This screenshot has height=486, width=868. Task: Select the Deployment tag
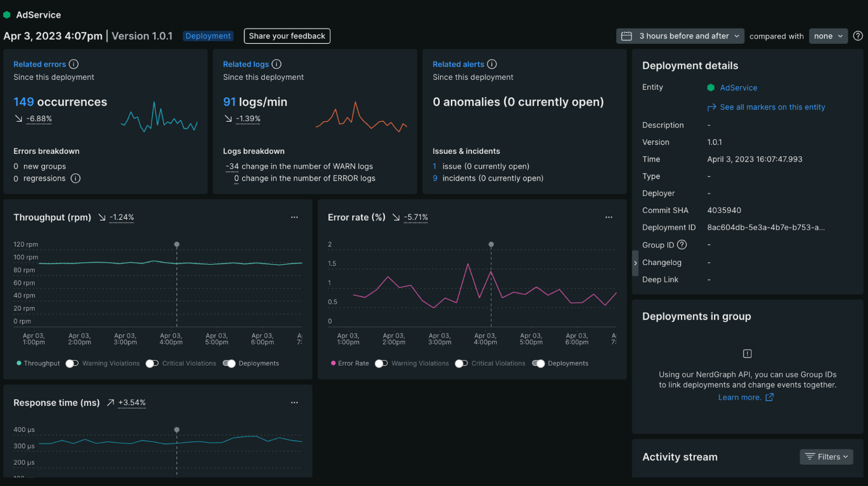(208, 36)
